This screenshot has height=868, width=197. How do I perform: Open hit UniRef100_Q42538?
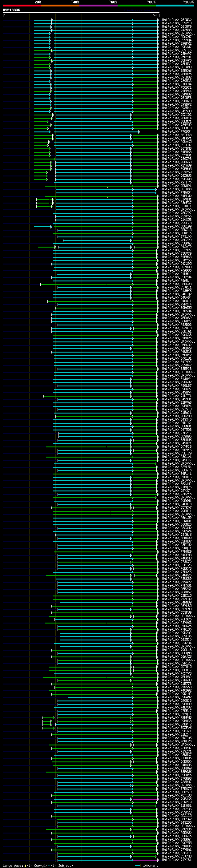pos(177,111)
